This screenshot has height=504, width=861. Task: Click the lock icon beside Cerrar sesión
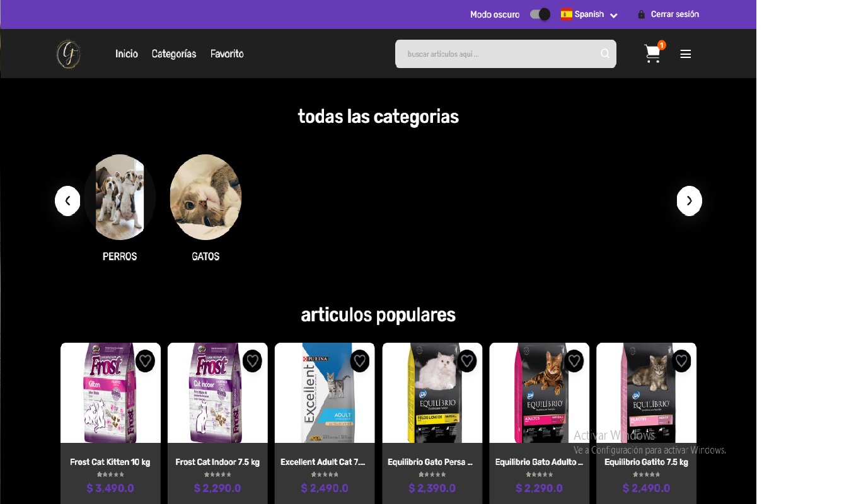pos(642,14)
